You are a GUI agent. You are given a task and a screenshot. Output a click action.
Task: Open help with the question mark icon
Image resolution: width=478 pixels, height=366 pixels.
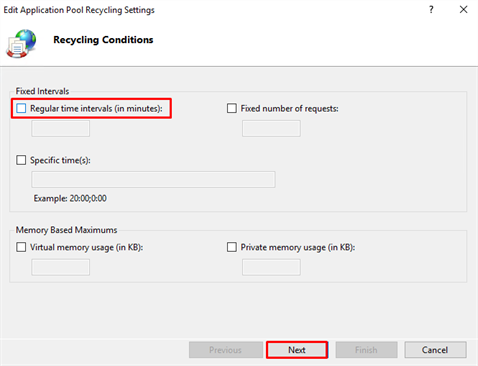tap(431, 10)
